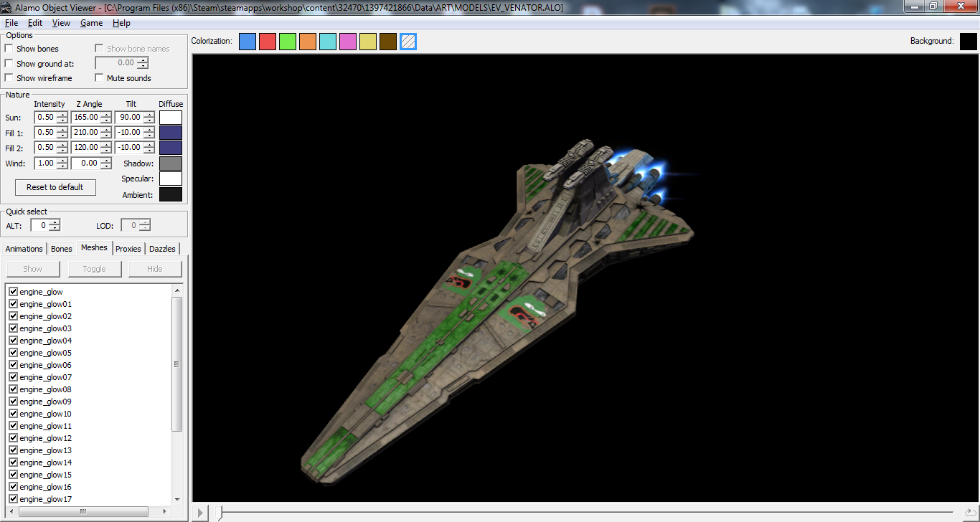980x522 pixels.
Task: Click the ALT quick select stepper arrows
Action: pyautogui.click(x=54, y=226)
